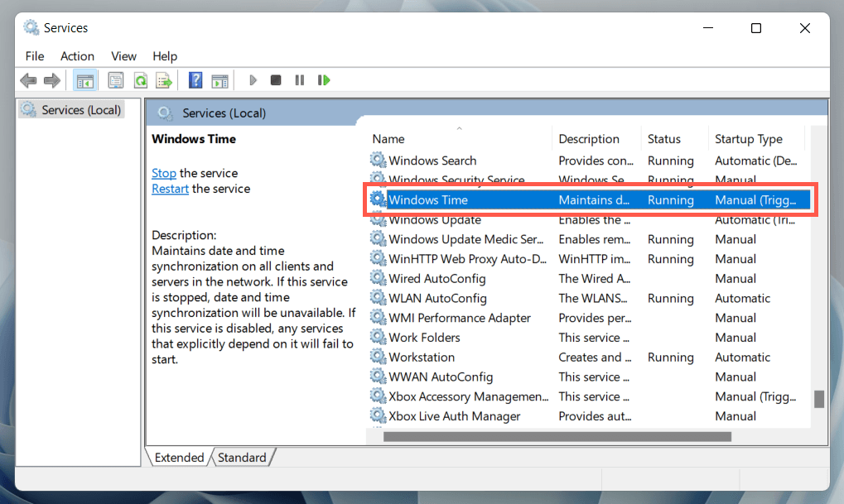Open the Action menu
Screen dimensions: 844x504
(77, 56)
